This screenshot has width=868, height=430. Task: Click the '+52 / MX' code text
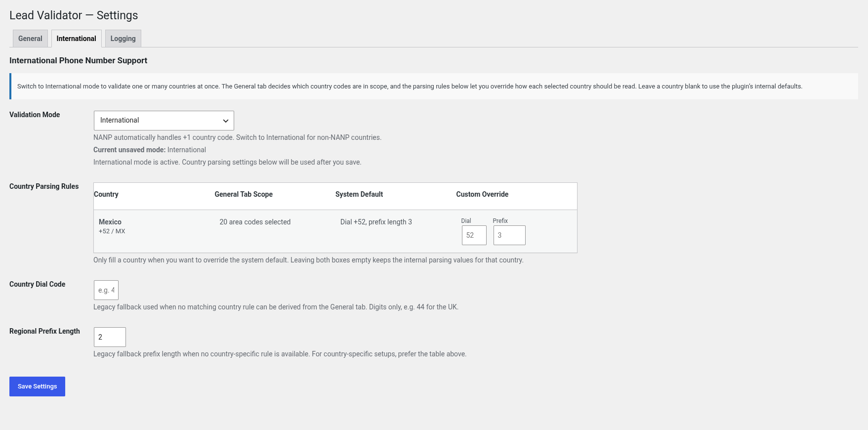(x=112, y=231)
